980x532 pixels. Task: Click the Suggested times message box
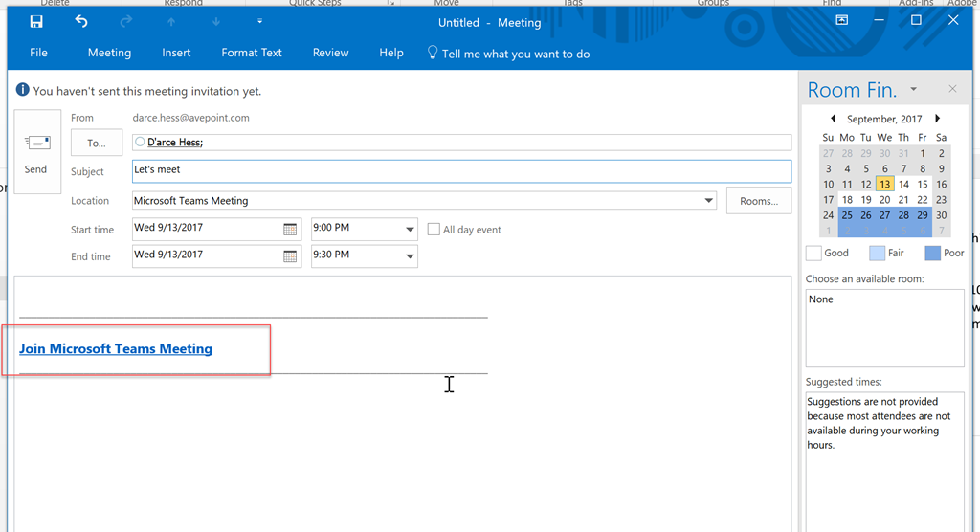pos(885,461)
